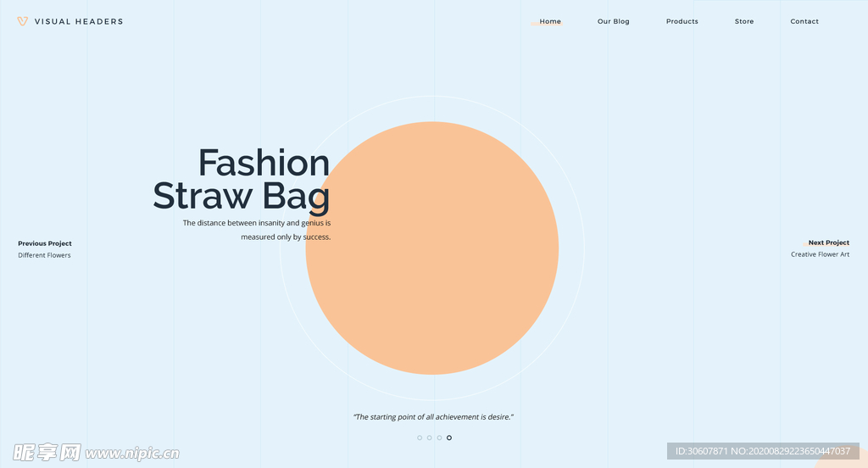
Task: Navigate to the Store page
Action: coord(743,21)
